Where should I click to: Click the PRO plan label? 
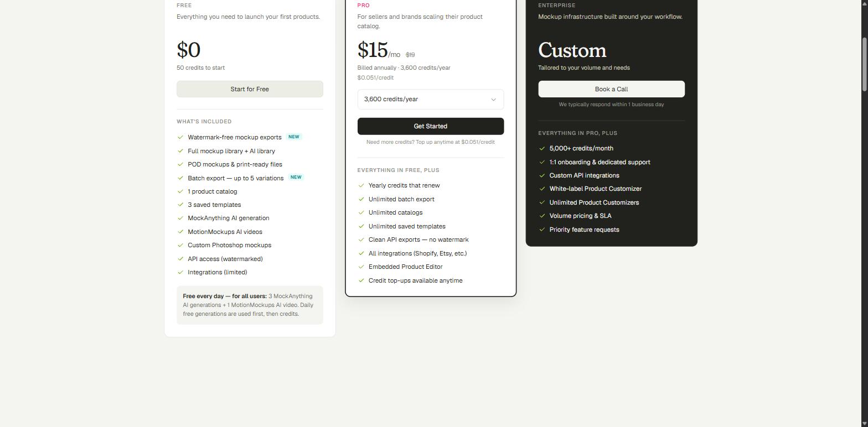tap(364, 6)
